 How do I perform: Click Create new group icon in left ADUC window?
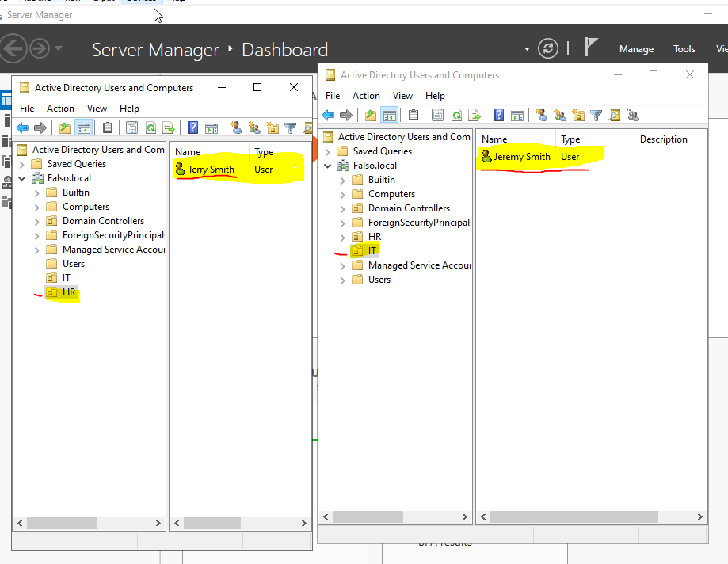tap(254, 128)
